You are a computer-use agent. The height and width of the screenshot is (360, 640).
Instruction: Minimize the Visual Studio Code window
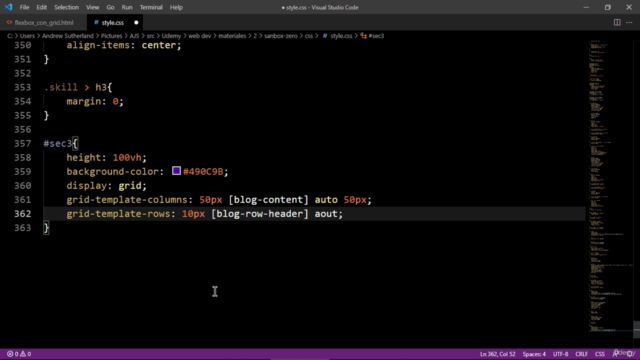pos(586,7)
